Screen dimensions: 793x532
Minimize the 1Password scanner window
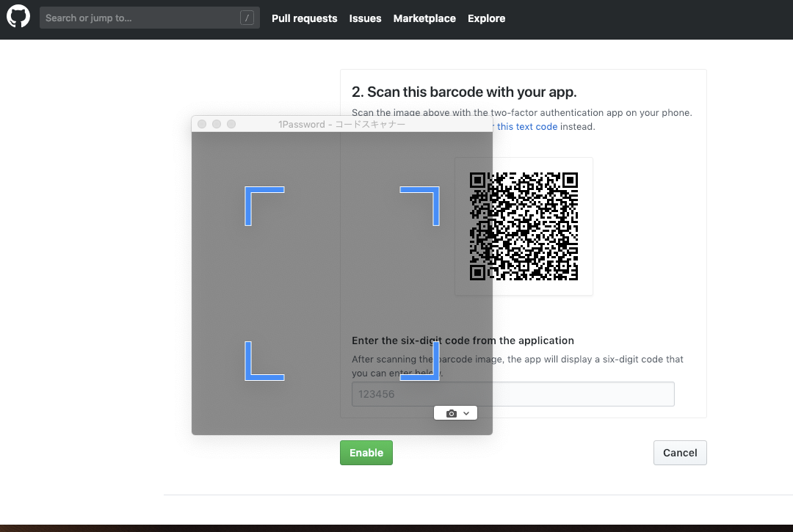[217, 125]
